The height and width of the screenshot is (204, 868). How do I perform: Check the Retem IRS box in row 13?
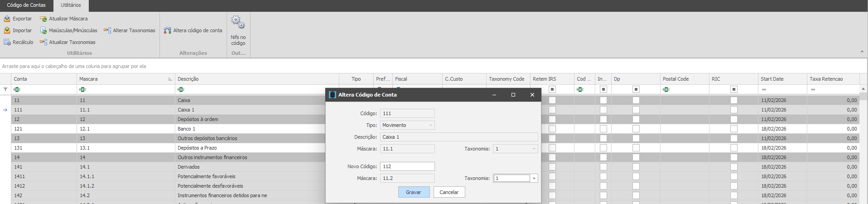tap(552, 138)
